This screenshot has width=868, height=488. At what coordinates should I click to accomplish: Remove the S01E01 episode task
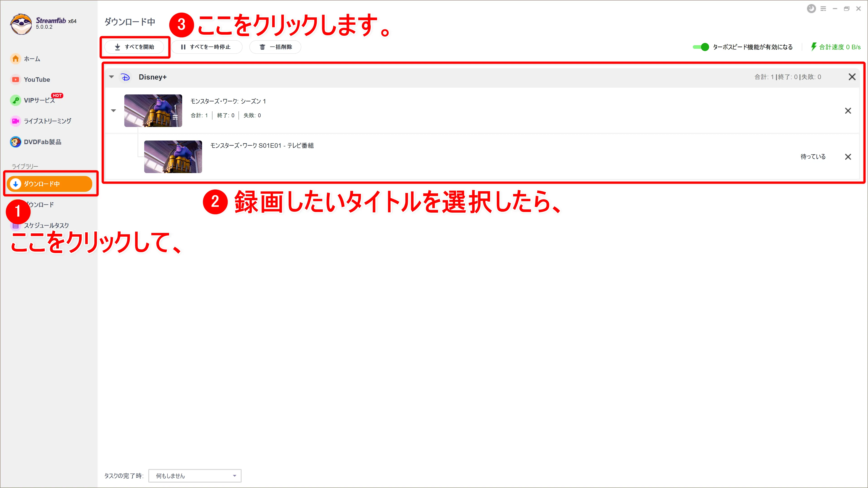848,157
